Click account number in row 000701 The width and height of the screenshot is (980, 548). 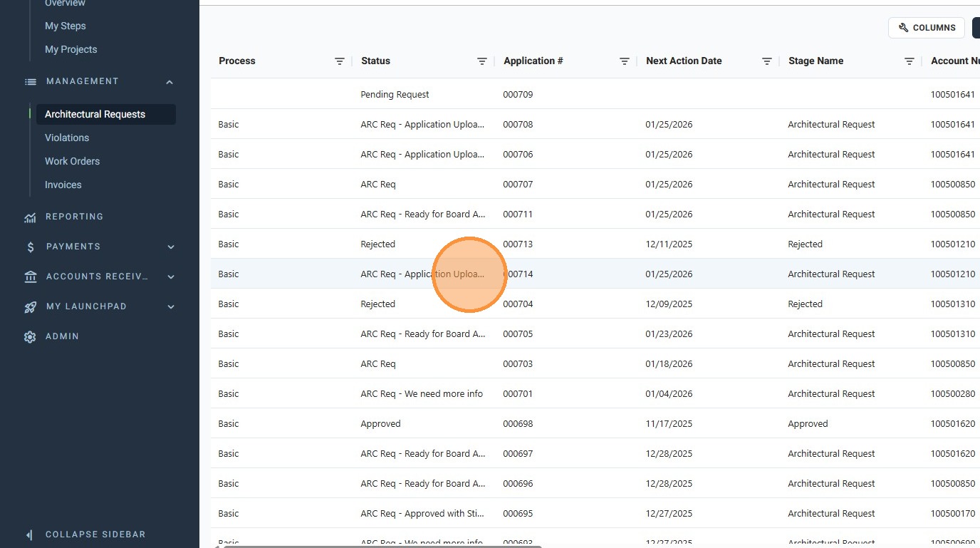(x=953, y=394)
